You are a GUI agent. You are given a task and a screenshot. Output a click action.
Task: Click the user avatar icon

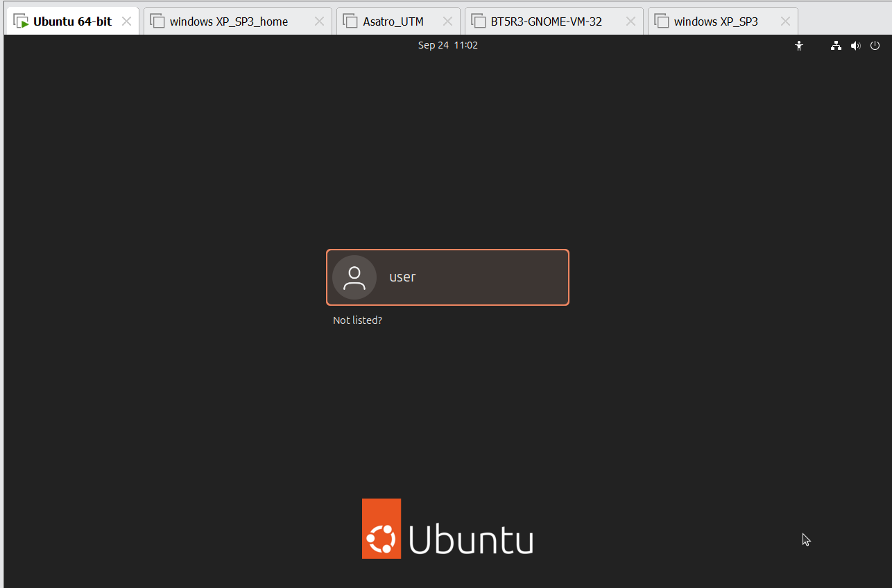pyautogui.click(x=354, y=277)
